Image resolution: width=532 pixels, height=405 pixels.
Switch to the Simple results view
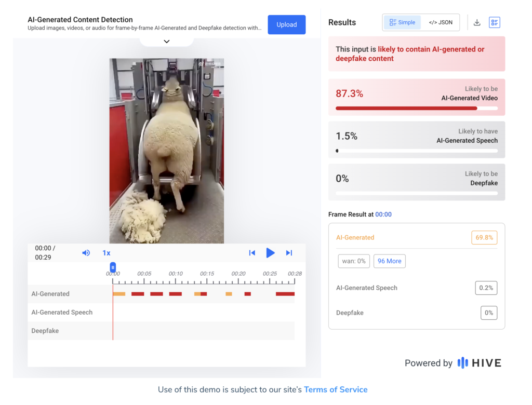(402, 23)
